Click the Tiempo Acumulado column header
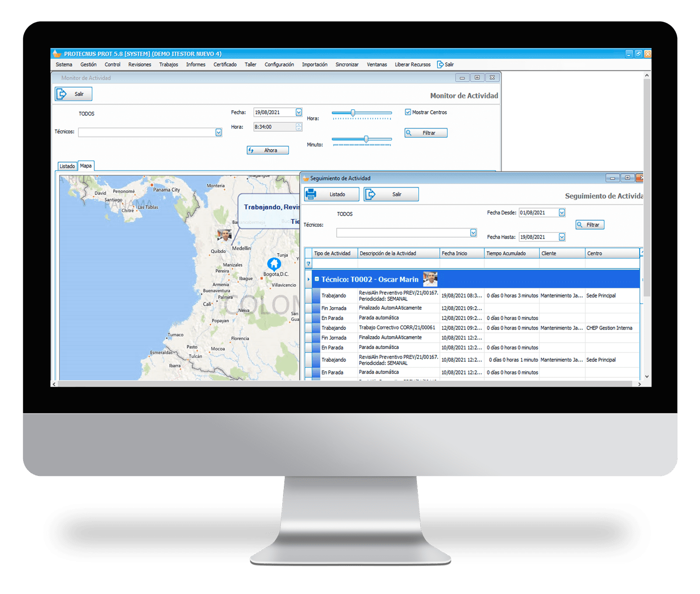The height and width of the screenshot is (594, 700). 512,253
